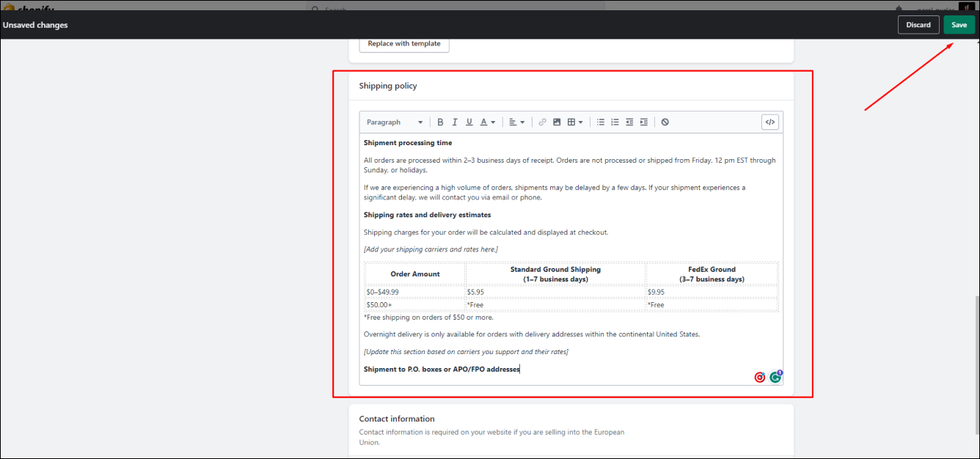Viewport: 980px width, 459px height.
Task: Click the Contact information section title
Action: point(397,419)
